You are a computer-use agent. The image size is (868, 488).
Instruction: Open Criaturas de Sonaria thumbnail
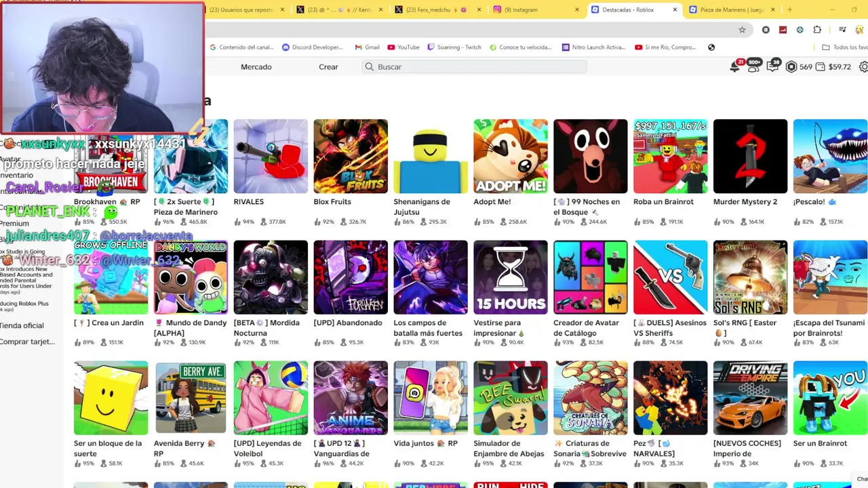pyautogui.click(x=591, y=398)
